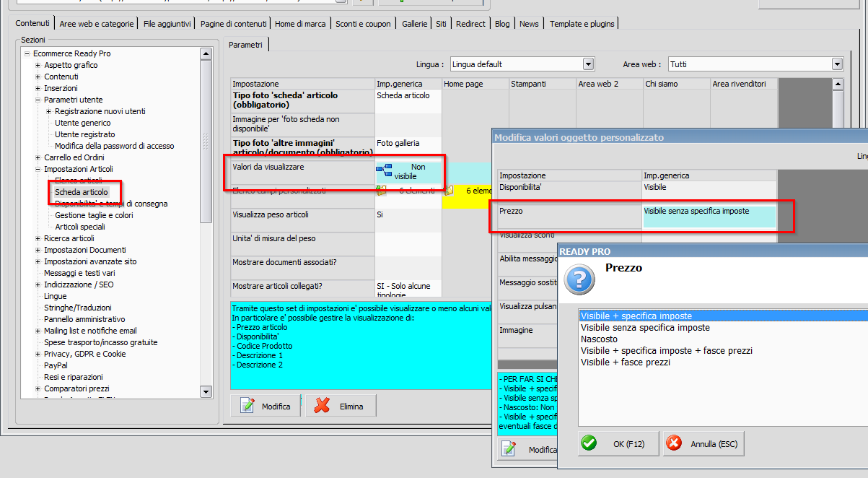Expand the Aspetto grafico node
The image size is (868, 478).
pyautogui.click(x=38, y=65)
